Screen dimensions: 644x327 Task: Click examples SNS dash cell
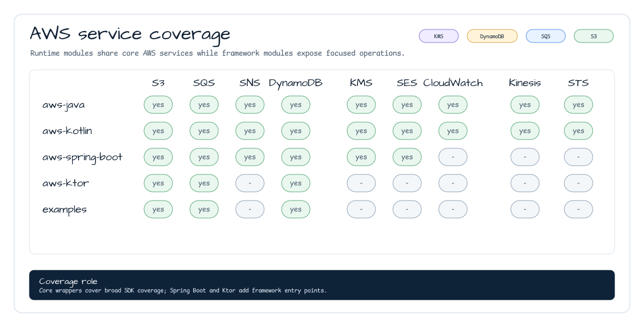click(x=250, y=209)
